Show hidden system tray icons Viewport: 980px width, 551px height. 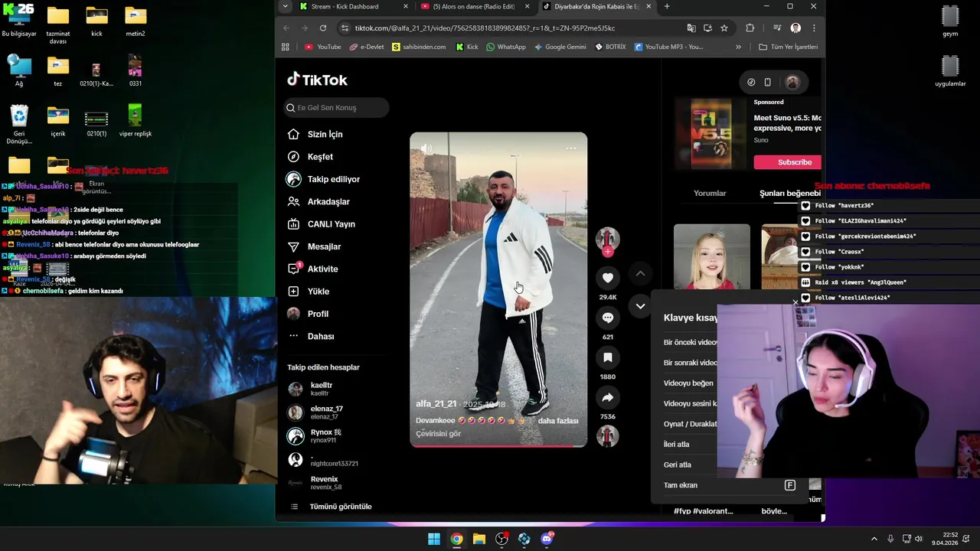[874, 539]
